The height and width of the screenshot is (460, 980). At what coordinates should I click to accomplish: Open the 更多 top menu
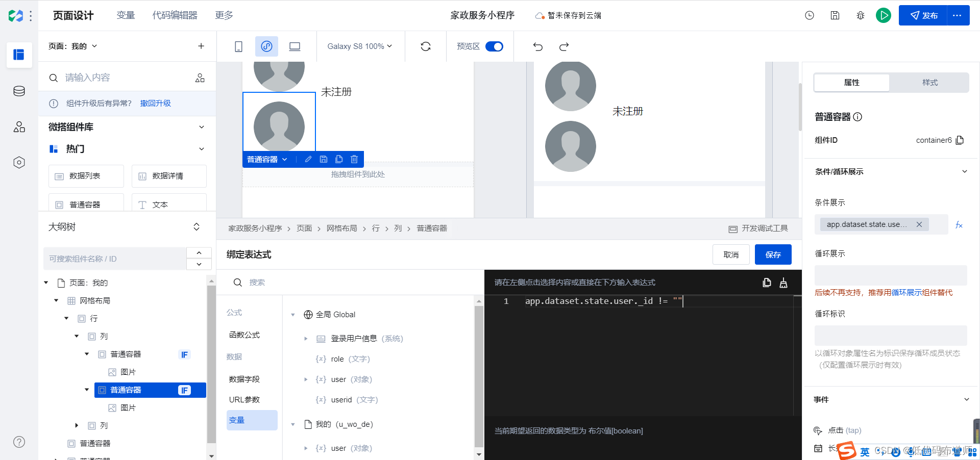pyautogui.click(x=224, y=15)
